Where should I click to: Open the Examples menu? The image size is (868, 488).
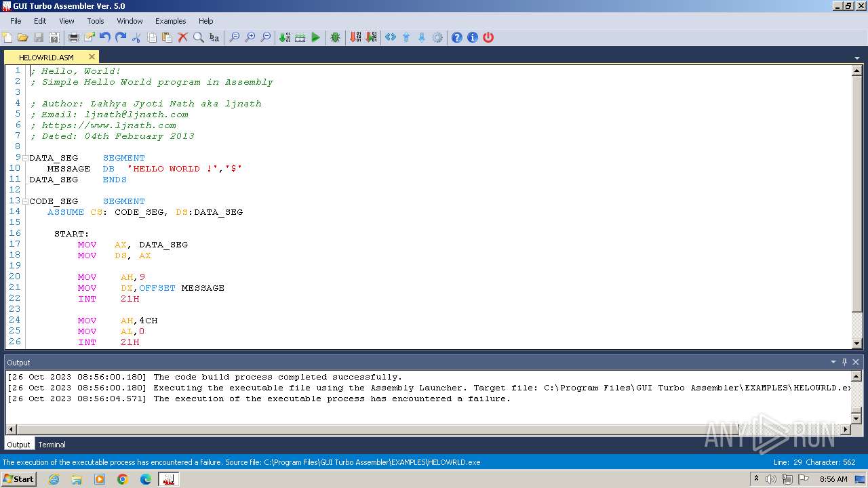[171, 21]
